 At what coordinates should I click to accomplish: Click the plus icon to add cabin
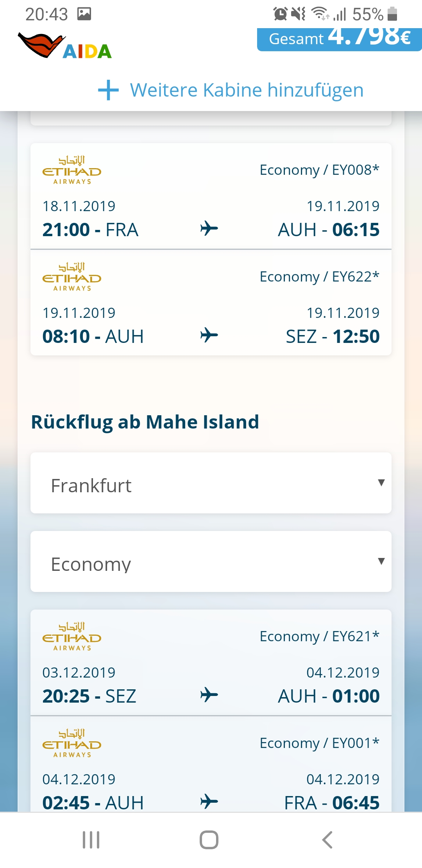[x=108, y=90]
